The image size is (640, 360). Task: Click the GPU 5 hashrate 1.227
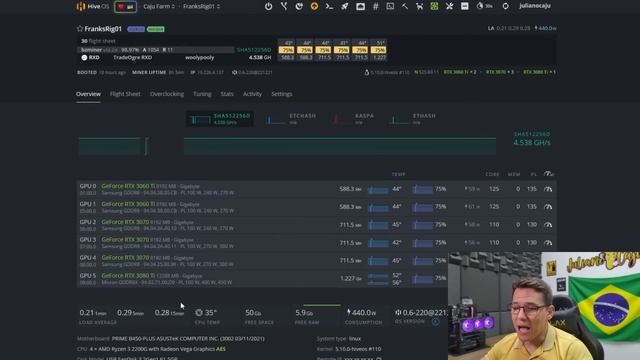click(351, 278)
